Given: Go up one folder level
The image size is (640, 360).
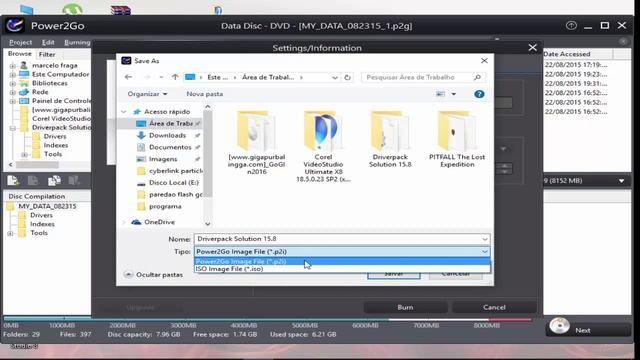Looking at the screenshot, I should click(175, 77).
